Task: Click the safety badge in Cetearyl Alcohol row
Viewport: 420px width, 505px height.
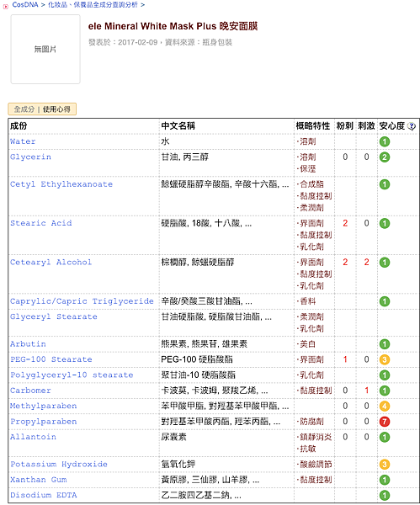Action: [385, 263]
